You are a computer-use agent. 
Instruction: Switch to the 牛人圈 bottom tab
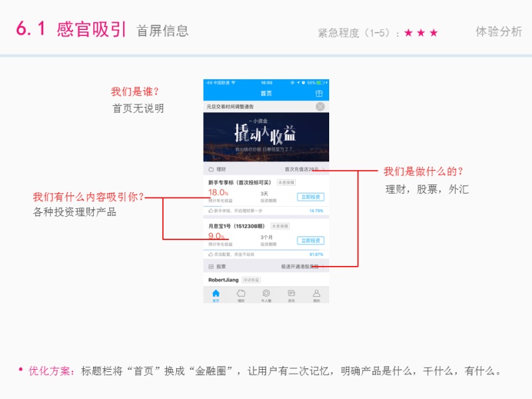(266, 295)
